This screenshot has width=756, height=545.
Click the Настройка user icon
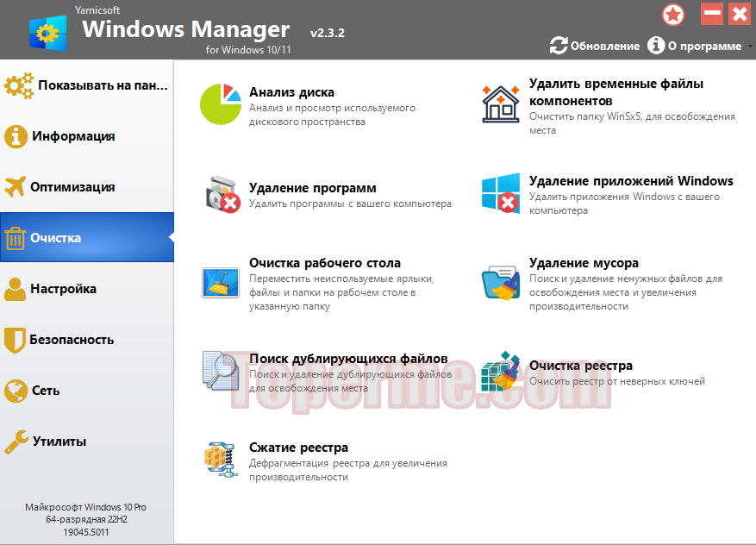[15, 289]
